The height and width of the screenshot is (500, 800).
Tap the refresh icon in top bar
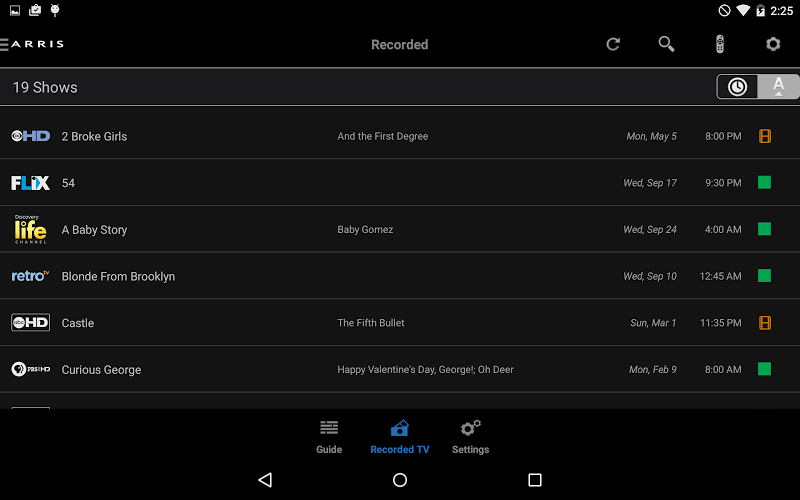click(x=613, y=44)
